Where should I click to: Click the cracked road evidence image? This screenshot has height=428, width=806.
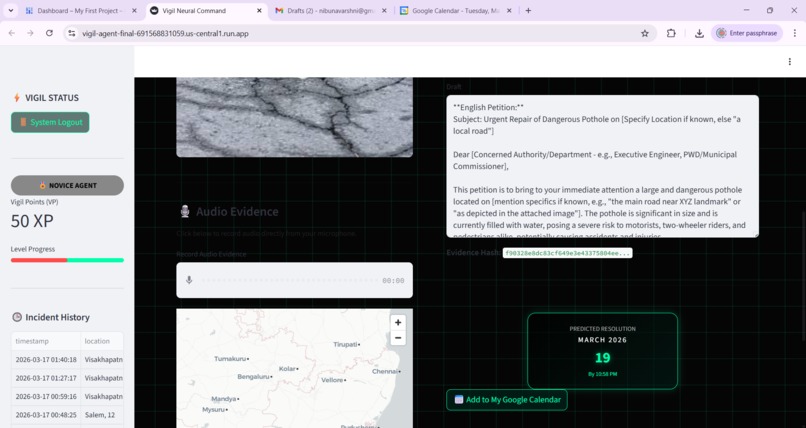[x=294, y=117]
